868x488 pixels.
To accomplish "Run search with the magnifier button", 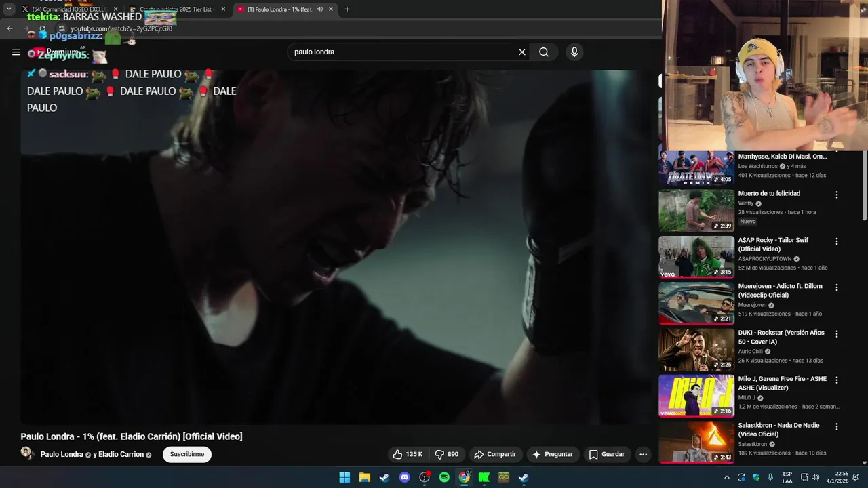I will [x=544, y=52].
